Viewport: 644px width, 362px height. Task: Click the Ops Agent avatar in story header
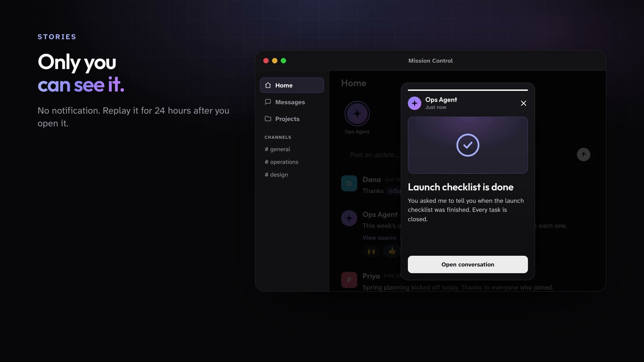coord(415,103)
